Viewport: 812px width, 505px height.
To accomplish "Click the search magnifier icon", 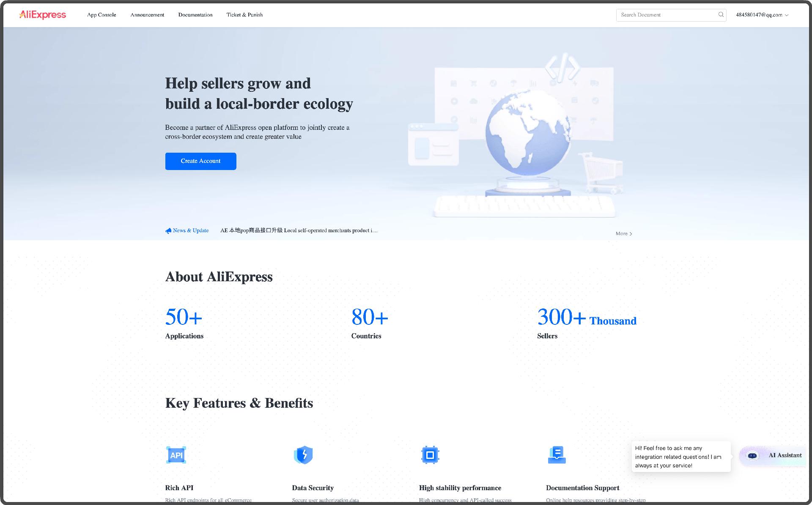I will [721, 15].
